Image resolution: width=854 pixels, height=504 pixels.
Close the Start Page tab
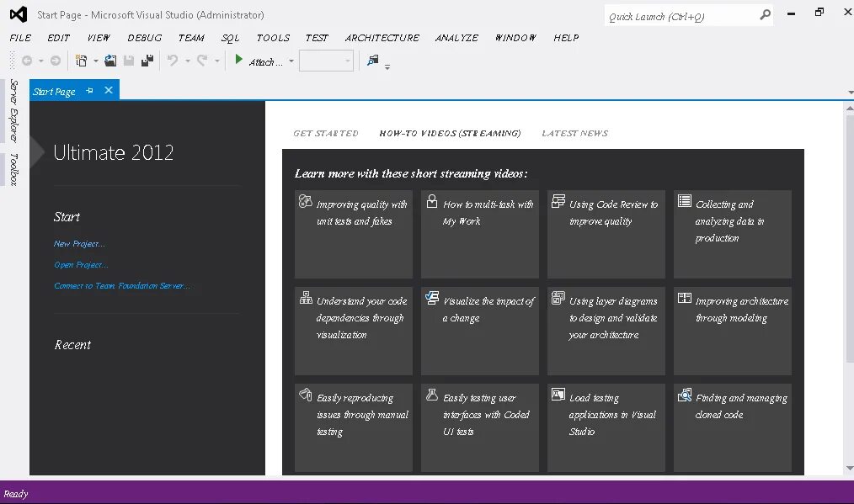tap(109, 90)
